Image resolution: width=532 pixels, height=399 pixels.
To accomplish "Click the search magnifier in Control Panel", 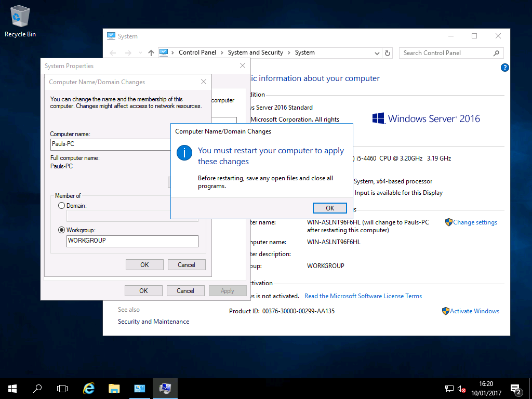I will point(496,53).
